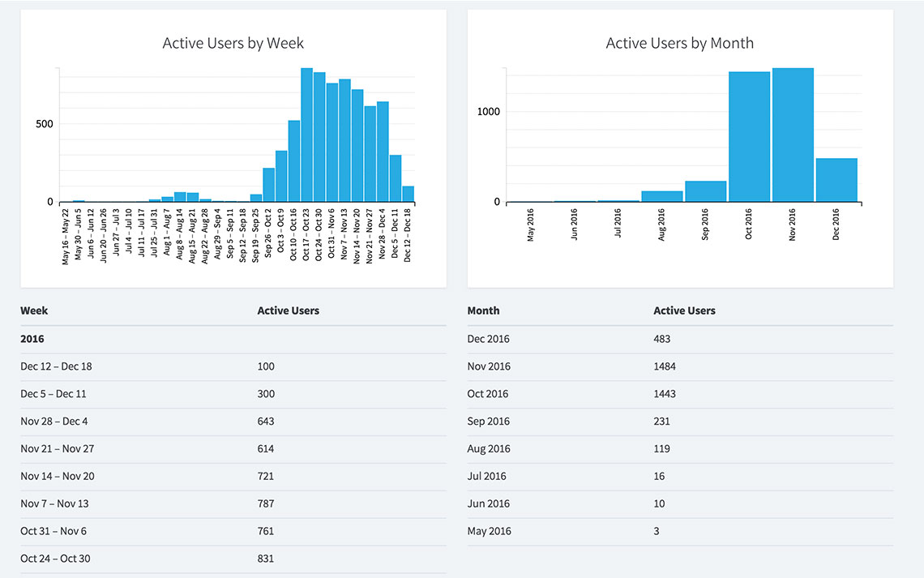Image resolution: width=924 pixels, height=578 pixels.
Task: Select the Dec 12 – Dec 18 weekly bar
Action: (409, 195)
